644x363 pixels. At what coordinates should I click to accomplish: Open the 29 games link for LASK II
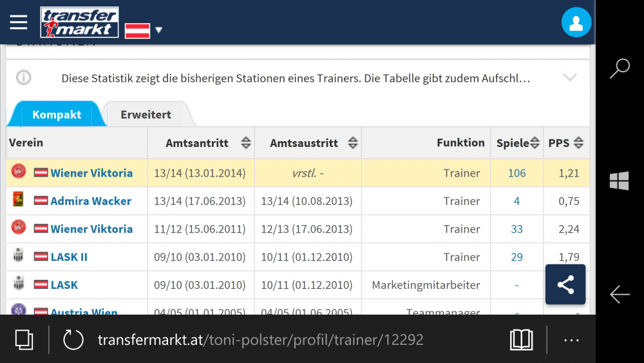click(x=516, y=257)
